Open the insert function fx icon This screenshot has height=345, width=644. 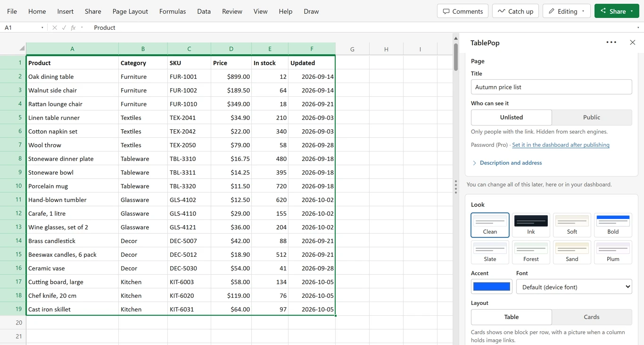coord(73,28)
